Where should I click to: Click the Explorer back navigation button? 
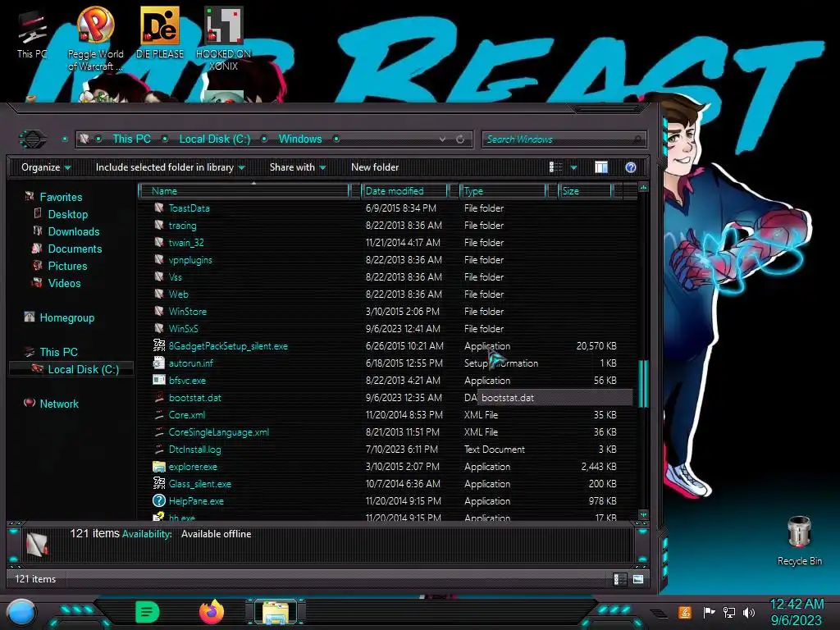pyautogui.click(x=33, y=139)
